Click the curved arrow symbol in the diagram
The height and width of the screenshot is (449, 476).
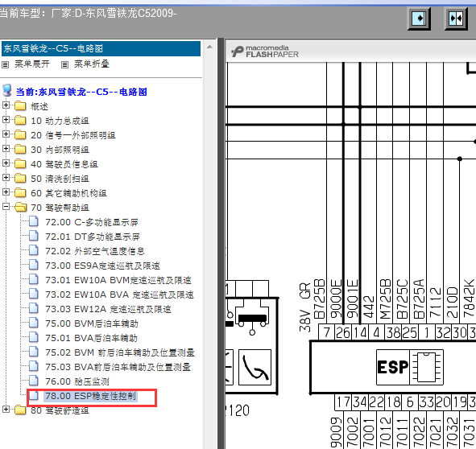tap(255, 367)
